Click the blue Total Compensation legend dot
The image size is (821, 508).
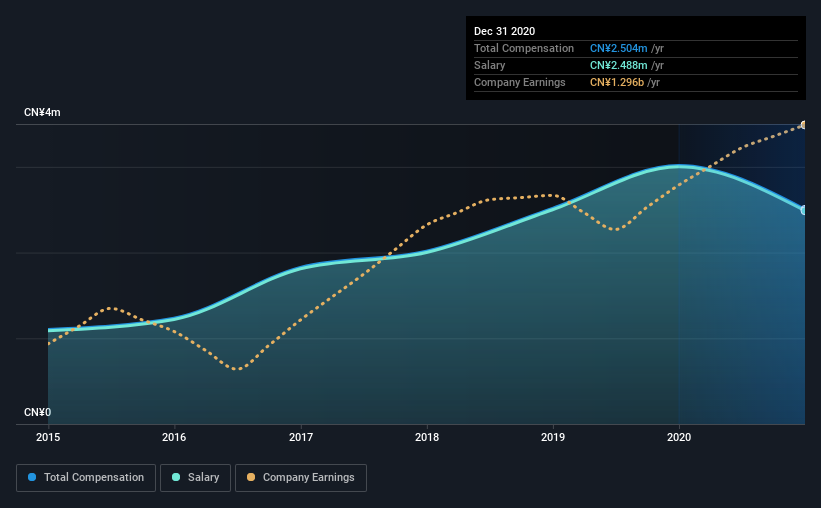point(32,477)
